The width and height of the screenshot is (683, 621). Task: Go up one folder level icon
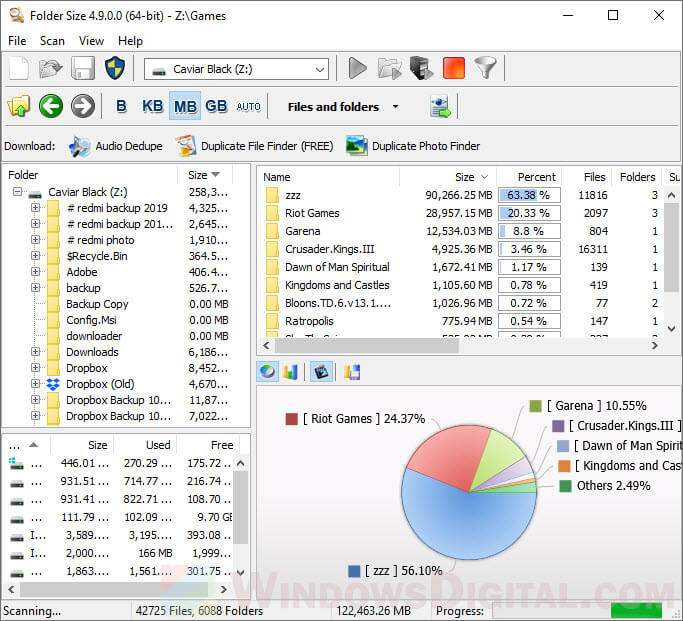click(x=19, y=106)
